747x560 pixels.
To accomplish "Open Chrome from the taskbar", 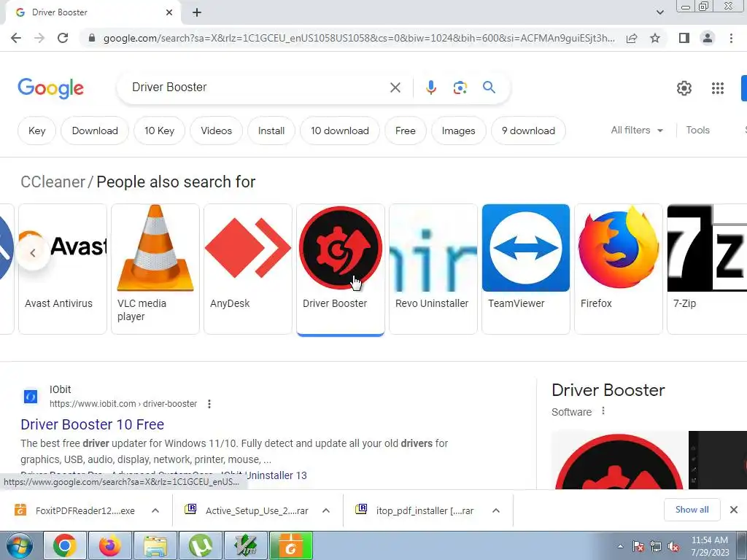I will (x=65, y=545).
